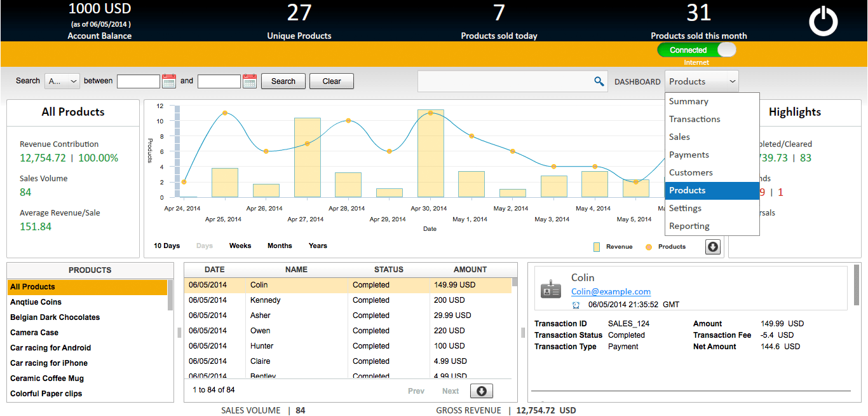Viewport: 868px width, 416px height.
Task: Open the Colin@example.com email link
Action: [x=611, y=291]
